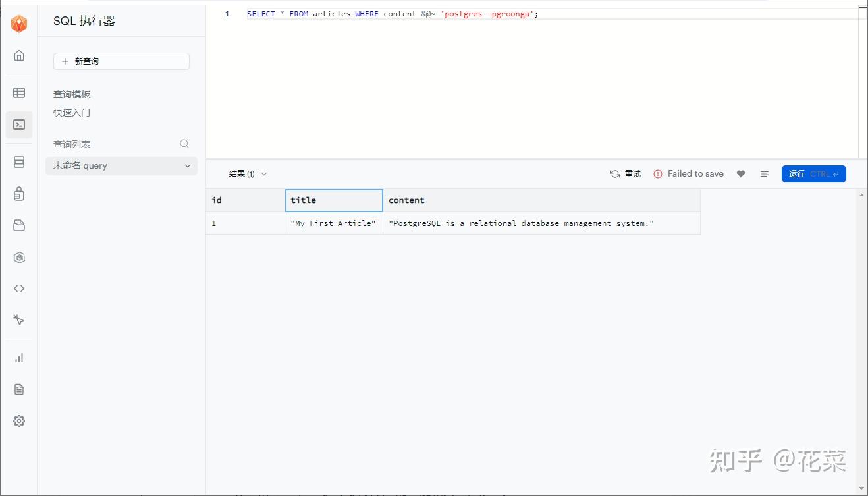Expand the 未命名 query chevron

pyautogui.click(x=188, y=166)
